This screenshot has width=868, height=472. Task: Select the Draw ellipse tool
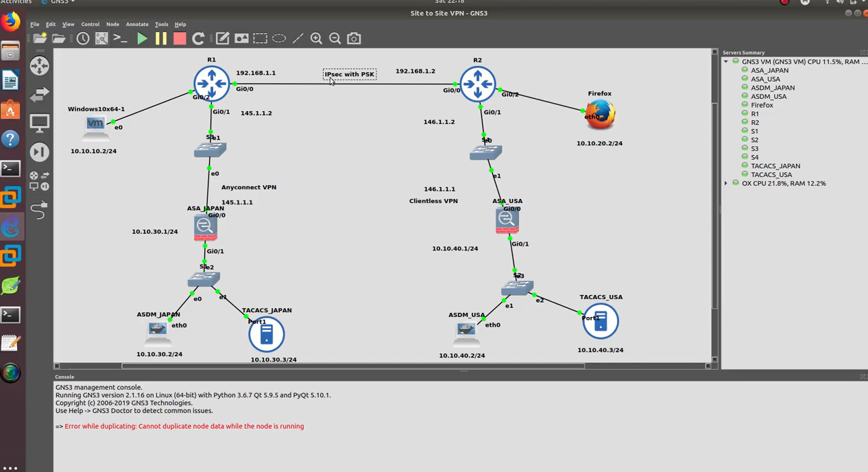[x=279, y=38]
